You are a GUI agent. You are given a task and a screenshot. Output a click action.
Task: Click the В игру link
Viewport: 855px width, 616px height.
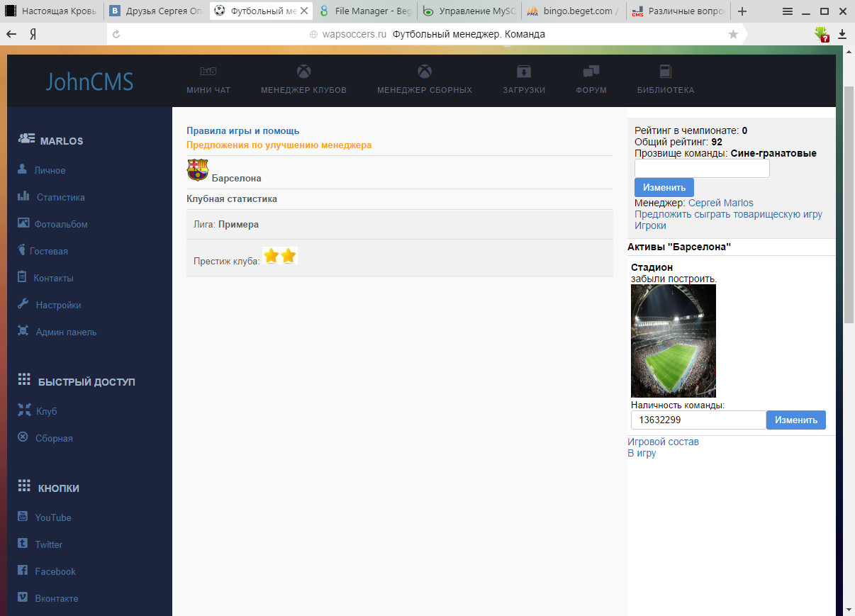tap(642, 453)
